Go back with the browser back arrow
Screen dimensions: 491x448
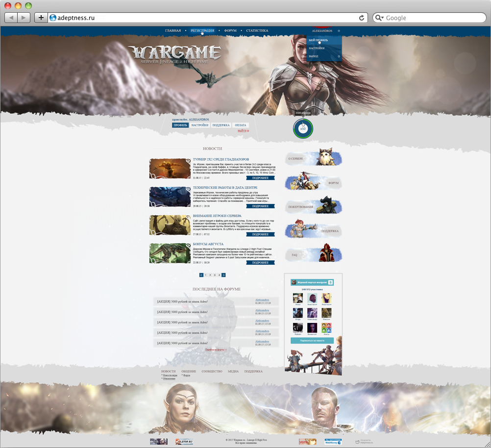pos(11,18)
